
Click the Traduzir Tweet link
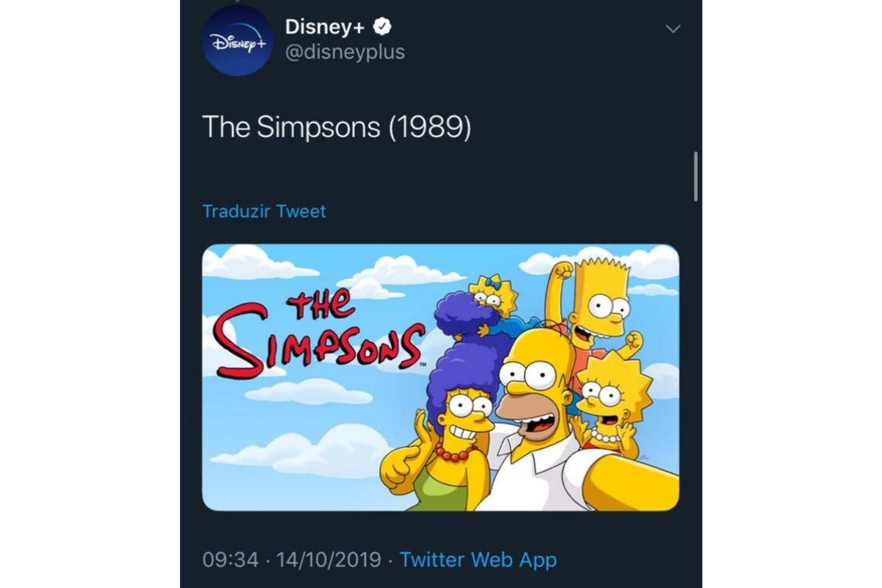pos(264,212)
